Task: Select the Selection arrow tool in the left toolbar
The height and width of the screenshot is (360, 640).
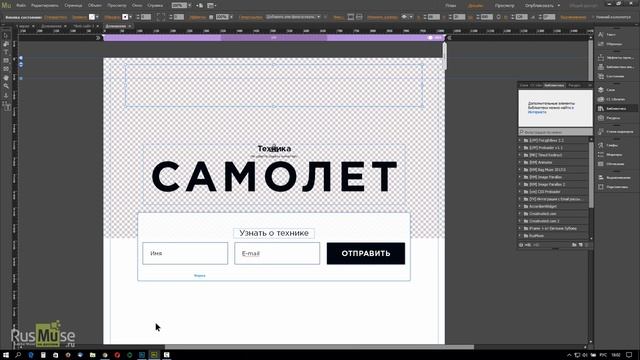Action: (6, 36)
